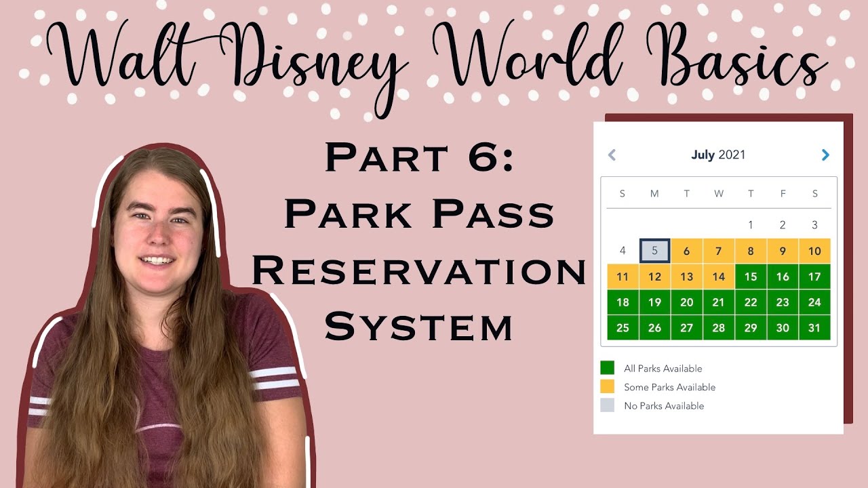Click the word Reservation in the heading
Viewport: 868px width, 488px height.
[418, 271]
